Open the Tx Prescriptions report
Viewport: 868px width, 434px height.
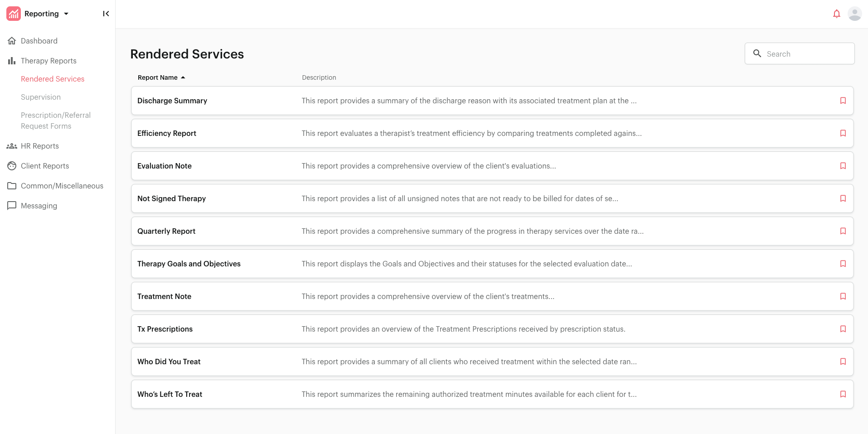165,329
